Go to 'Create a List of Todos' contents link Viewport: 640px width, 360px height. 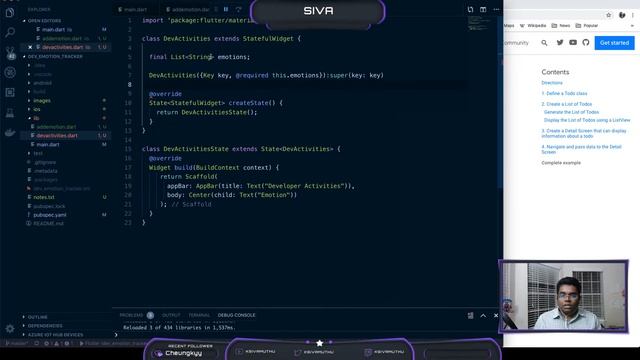click(567, 104)
